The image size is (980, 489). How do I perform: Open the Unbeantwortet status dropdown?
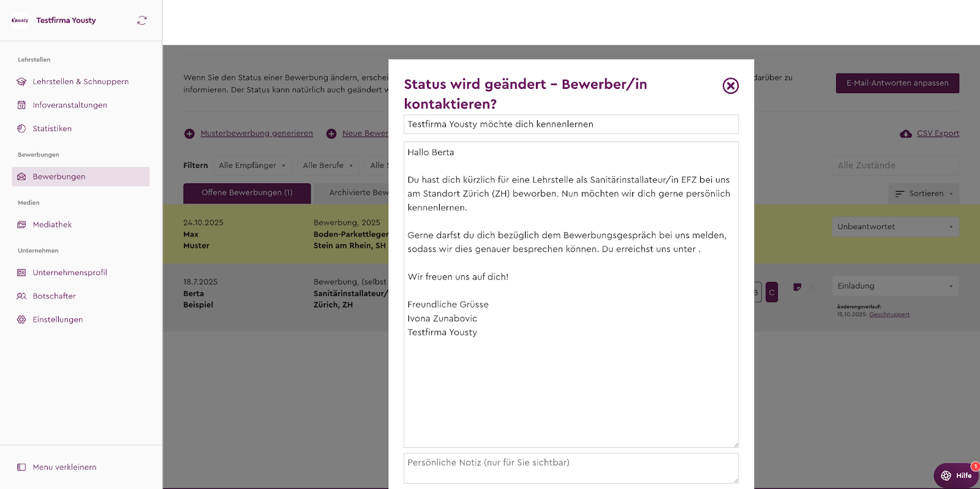(895, 227)
